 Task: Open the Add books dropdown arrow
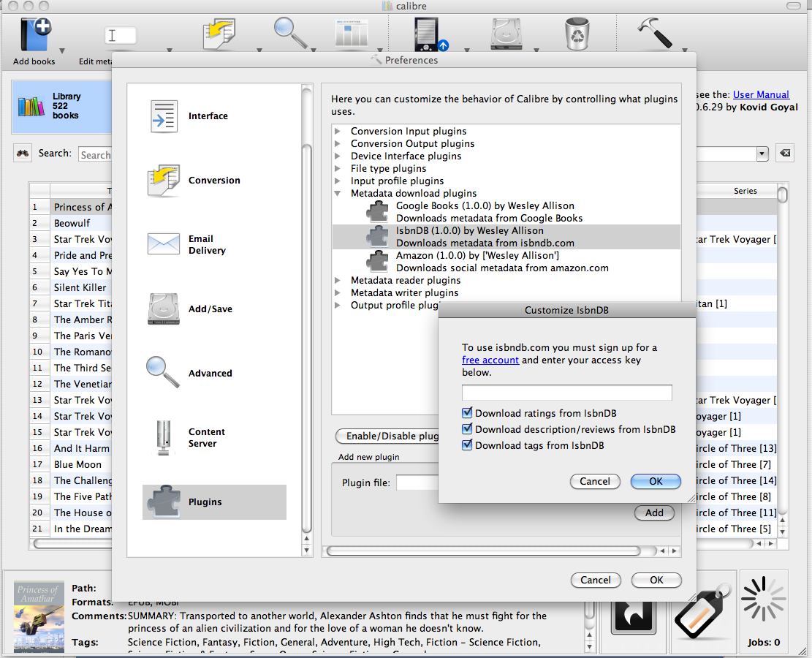click(x=62, y=50)
